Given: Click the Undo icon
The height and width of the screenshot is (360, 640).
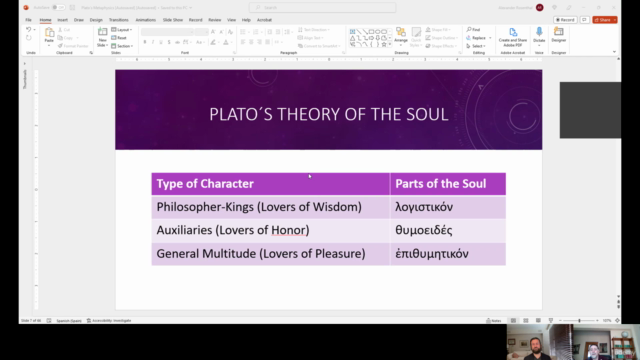Looking at the screenshot, I should point(28,30).
